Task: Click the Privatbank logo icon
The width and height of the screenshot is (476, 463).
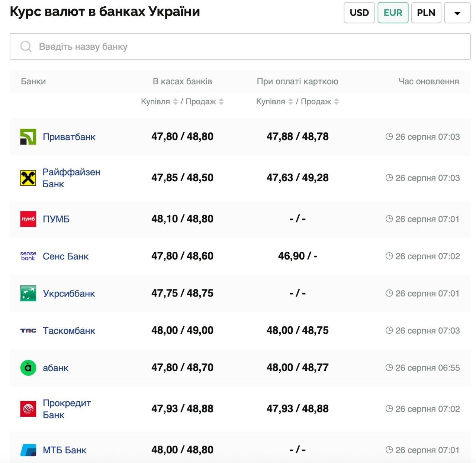Action: pos(28,137)
